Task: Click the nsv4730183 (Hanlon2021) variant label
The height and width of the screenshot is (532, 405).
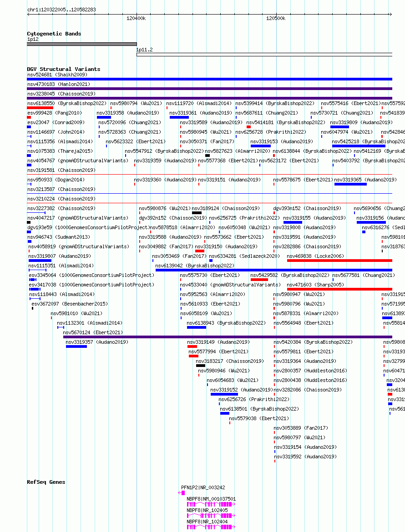Action: (x=59, y=84)
